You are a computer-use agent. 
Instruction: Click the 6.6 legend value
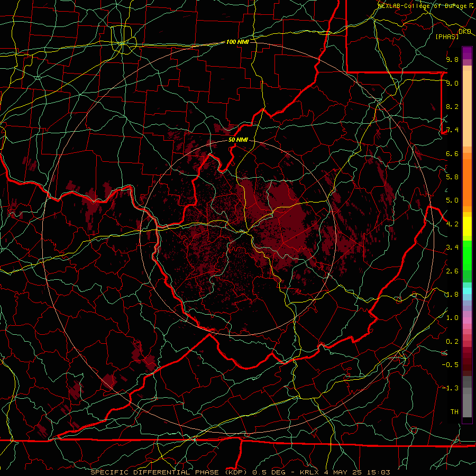[452, 153]
